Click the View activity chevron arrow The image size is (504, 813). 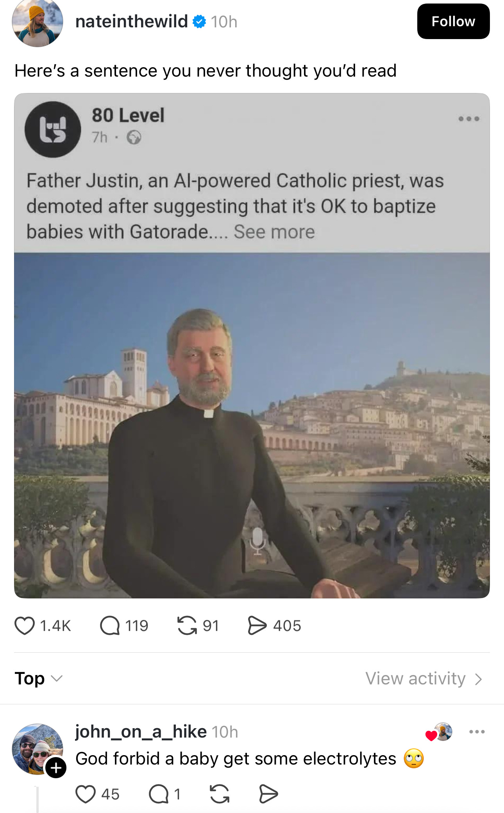[x=479, y=679]
